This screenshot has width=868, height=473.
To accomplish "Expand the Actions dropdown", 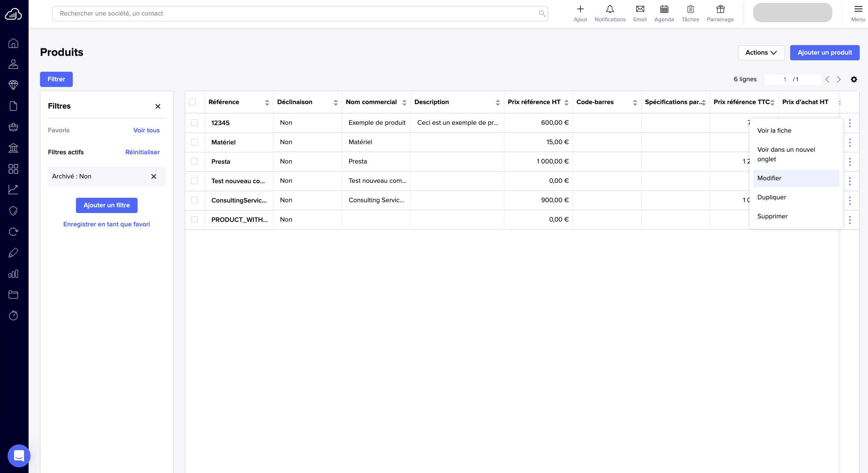I will pos(761,52).
